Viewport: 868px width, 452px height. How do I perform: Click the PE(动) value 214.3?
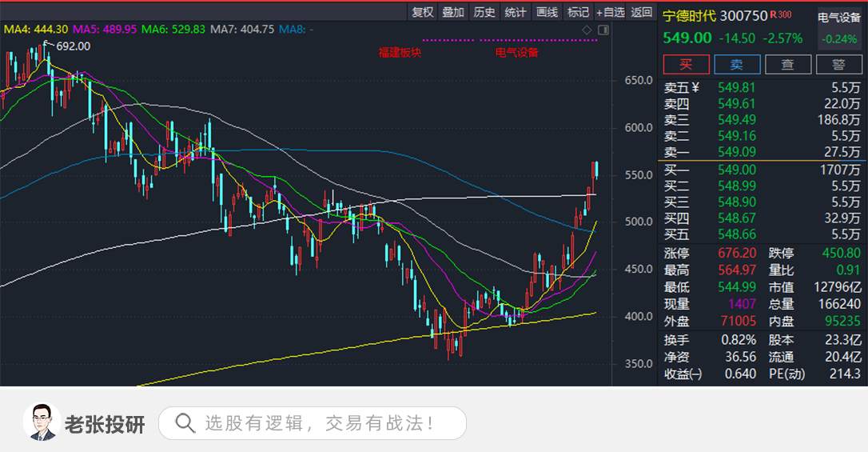(x=845, y=374)
